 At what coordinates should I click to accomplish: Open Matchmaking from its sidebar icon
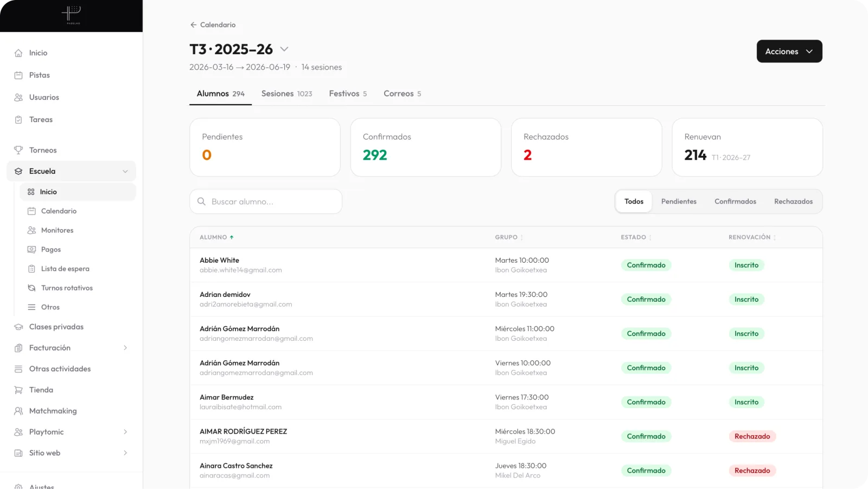click(x=18, y=411)
